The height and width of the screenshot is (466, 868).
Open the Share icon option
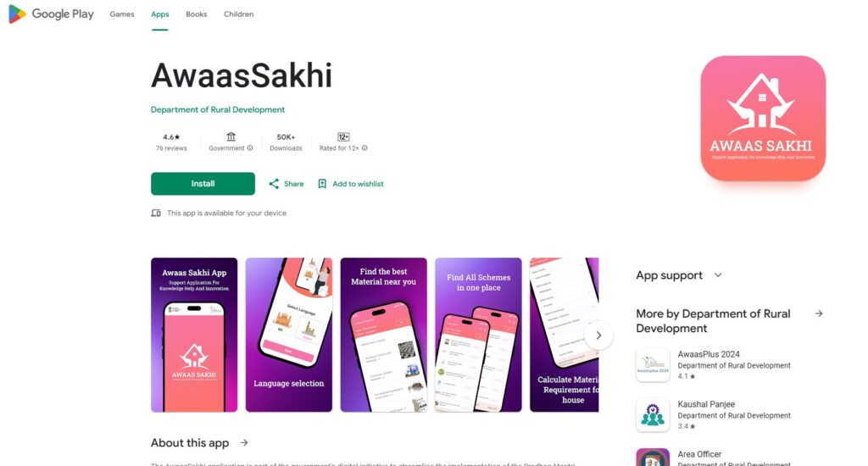point(274,184)
